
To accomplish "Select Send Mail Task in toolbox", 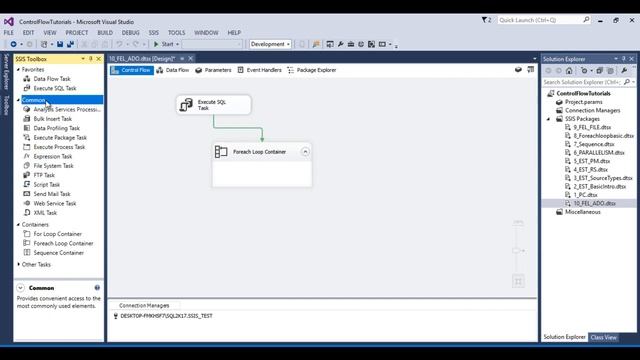I will click(x=52, y=194).
